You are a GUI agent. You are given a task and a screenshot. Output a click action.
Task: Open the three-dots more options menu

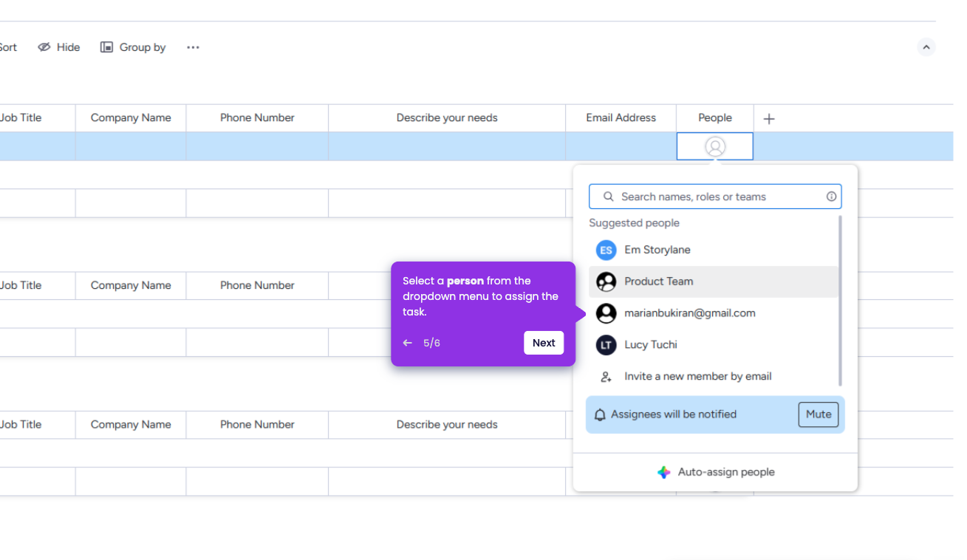(x=193, y=47)
